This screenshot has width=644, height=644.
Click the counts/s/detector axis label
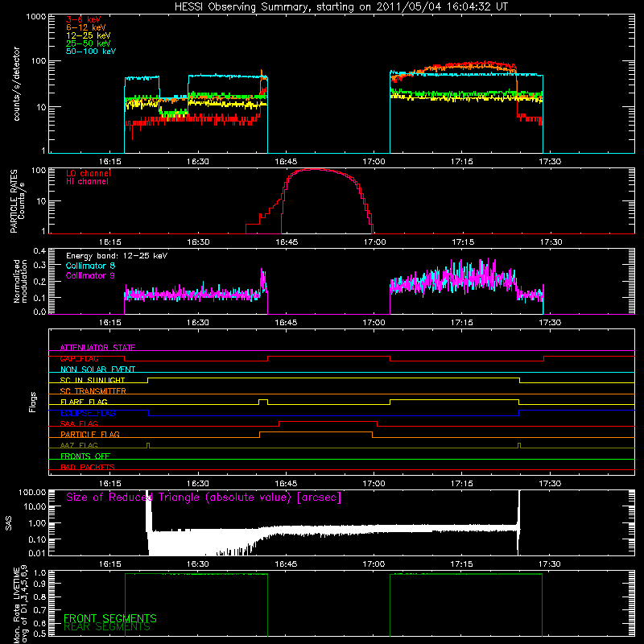[17, 84]
